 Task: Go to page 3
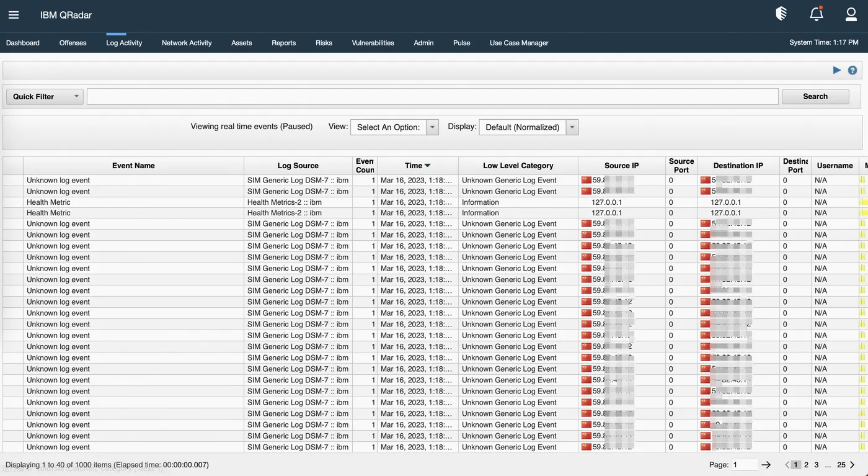tap(817, 465)
